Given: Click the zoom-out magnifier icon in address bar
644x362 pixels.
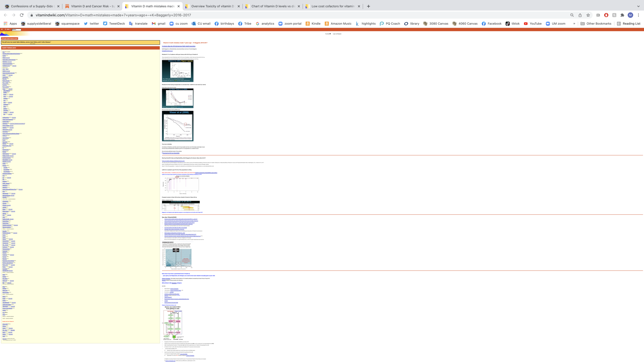Looking at the screenshot, I should (572, 15).
